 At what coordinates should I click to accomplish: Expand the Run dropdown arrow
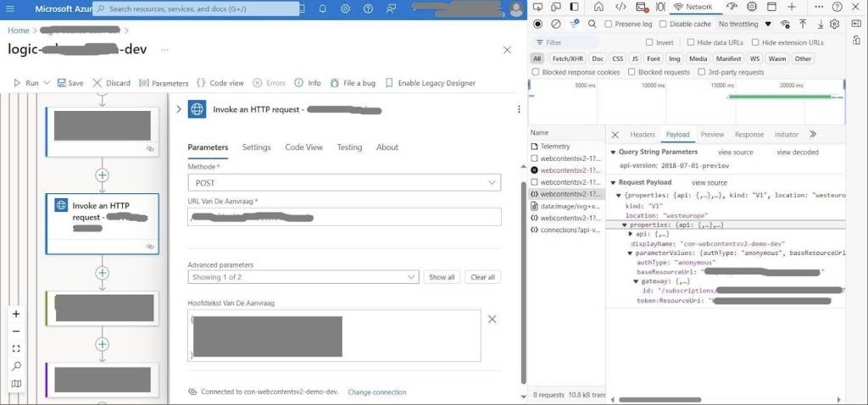[x=47, y=83]
